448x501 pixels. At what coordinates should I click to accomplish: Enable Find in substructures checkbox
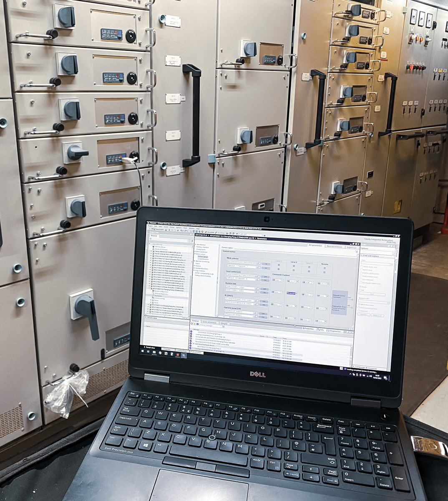361,273
